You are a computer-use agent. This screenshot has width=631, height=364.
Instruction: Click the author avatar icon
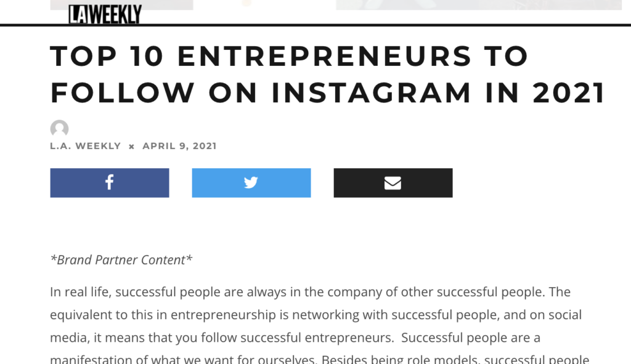point(59,129)
